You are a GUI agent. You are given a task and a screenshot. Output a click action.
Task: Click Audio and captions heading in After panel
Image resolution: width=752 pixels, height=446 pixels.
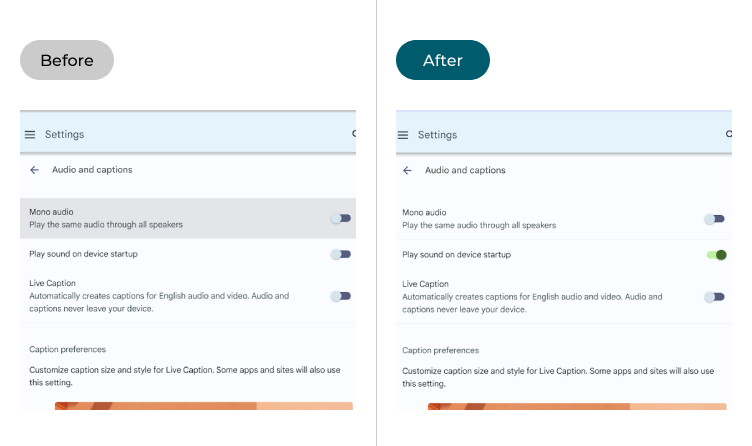[x=465, y=171]
